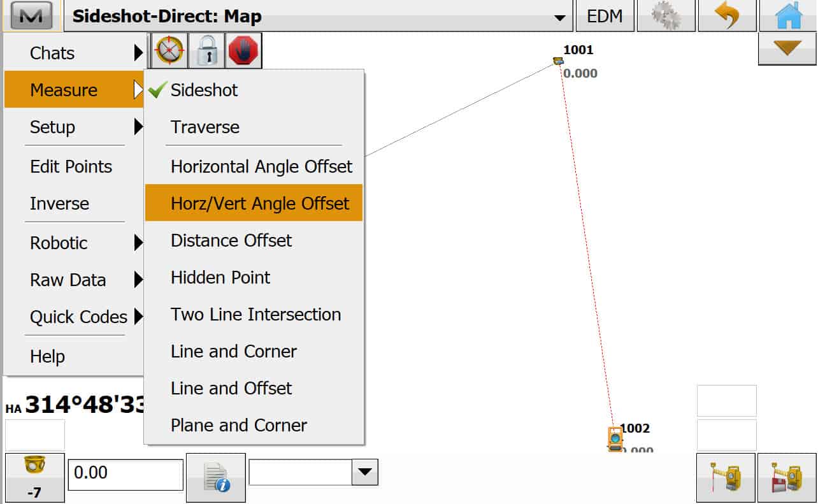Screen dimensions: 818x504
Task: Select Distance Offset
Action: (x=254, y=240)
